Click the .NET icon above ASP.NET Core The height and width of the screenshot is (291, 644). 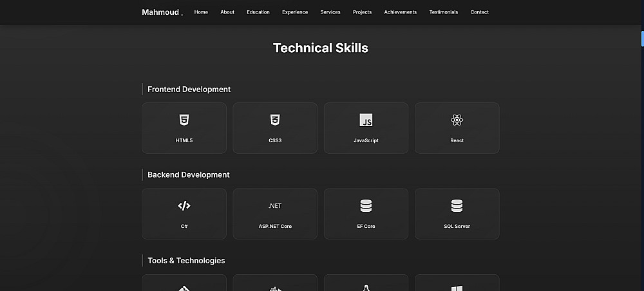[x=275, y=206]
